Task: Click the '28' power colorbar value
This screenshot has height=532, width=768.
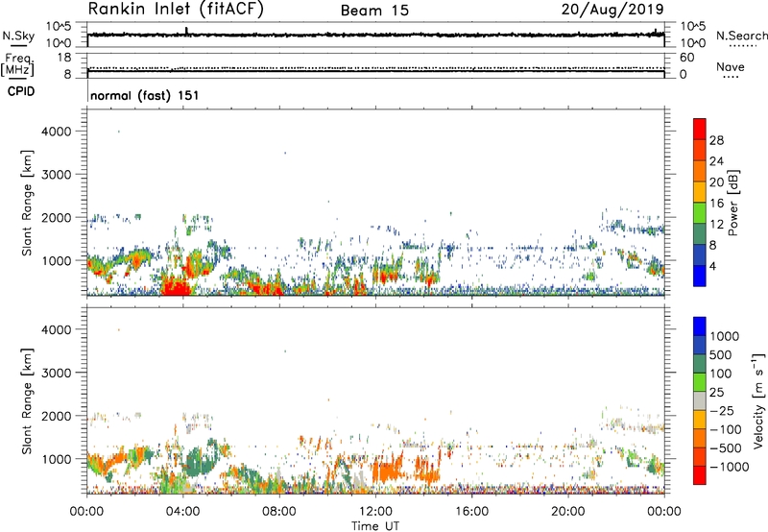Action: (x=716, y=140)
